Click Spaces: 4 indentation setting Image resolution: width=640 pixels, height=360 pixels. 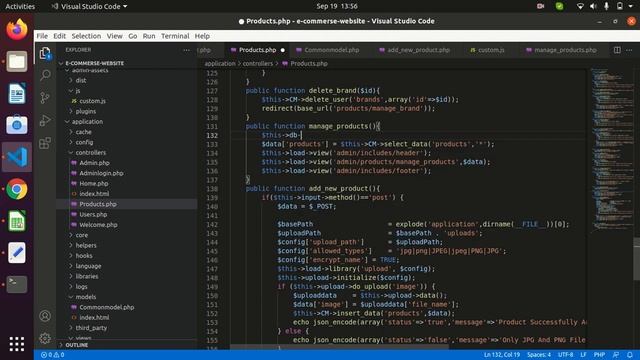click(x=539, y=355)
